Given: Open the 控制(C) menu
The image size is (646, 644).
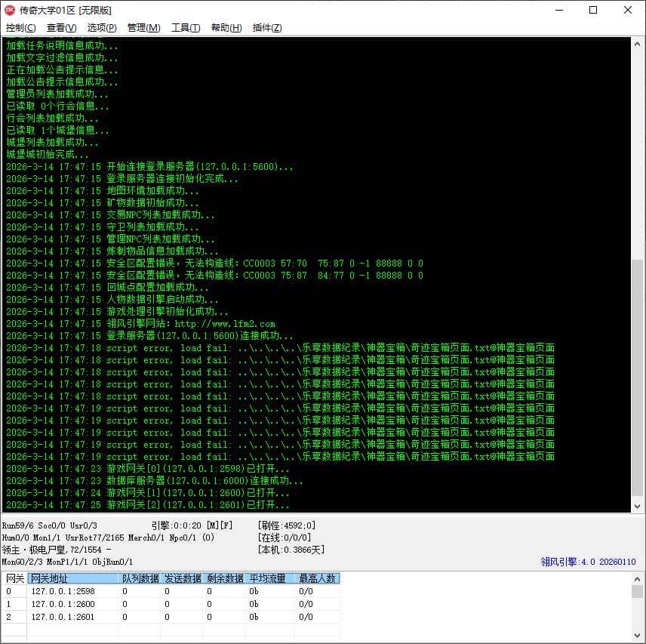Looking at the screenshot, I should 20,28.
